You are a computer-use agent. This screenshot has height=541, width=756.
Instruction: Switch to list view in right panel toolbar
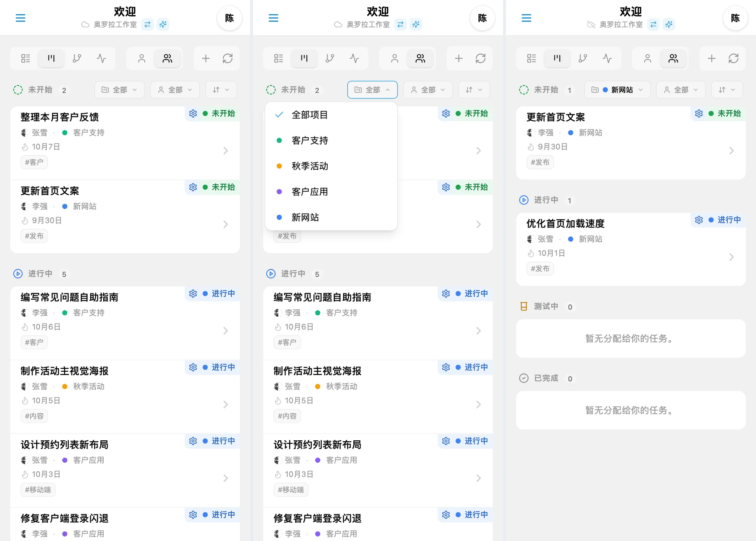coord(532,58)
